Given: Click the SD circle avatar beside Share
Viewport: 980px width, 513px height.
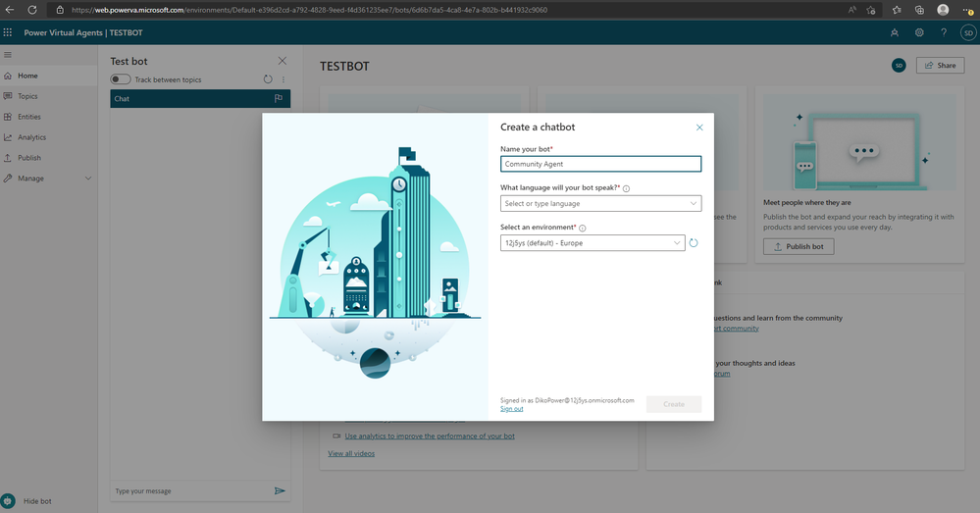Looking at the screenshot, I should [899, 65].
